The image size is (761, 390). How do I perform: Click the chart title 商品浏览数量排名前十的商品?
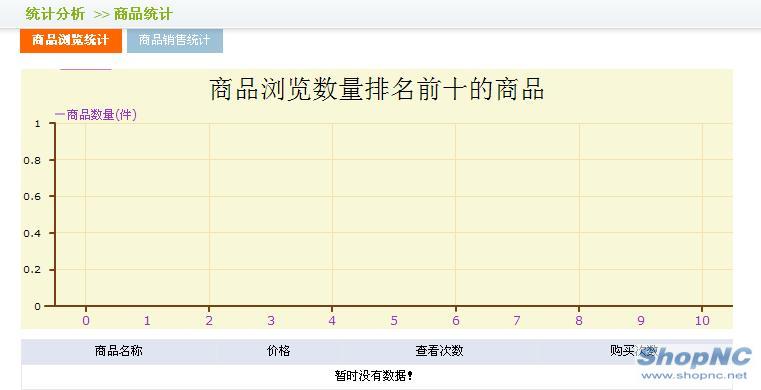[377, 89]
